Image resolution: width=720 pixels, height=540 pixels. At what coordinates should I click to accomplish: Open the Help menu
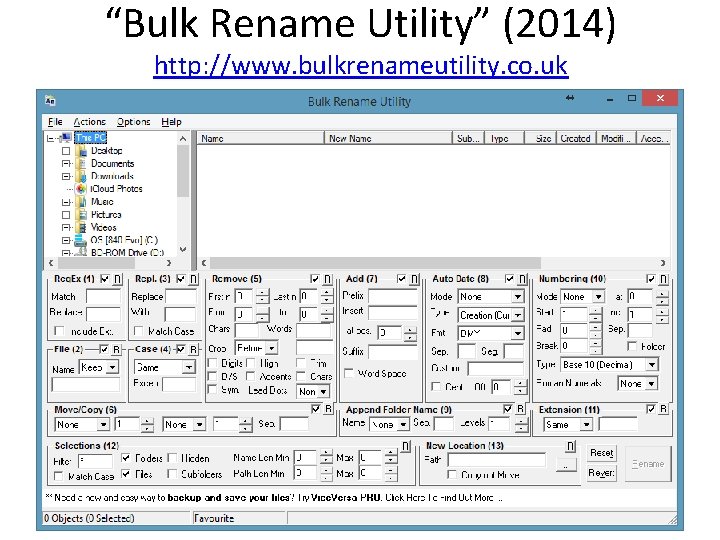[171, 122]
